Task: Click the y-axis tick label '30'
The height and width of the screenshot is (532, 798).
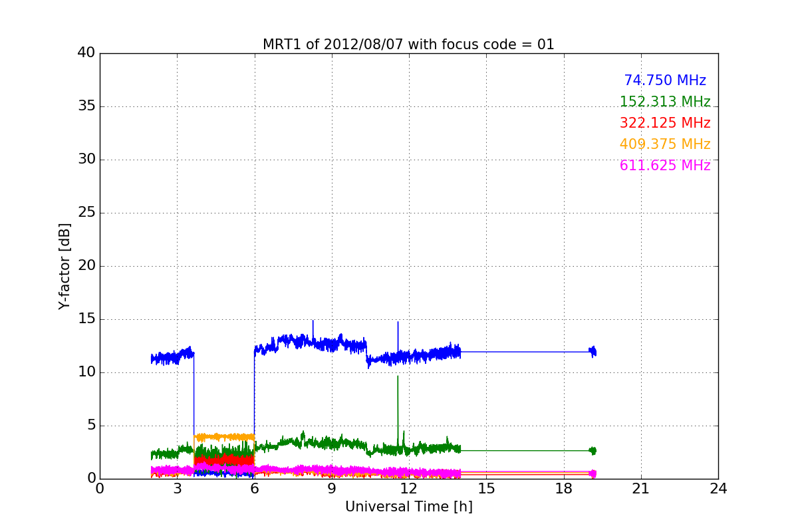Action: tap(86, 160)
